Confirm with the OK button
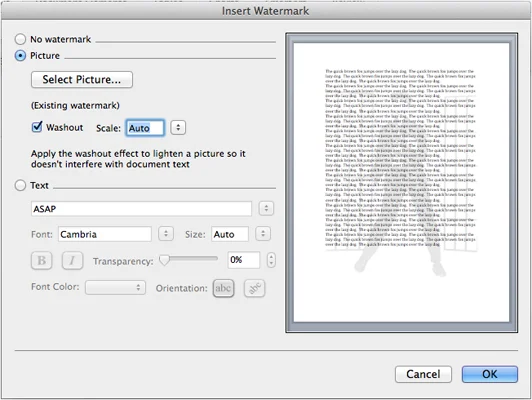532x400 pixels. [x=490, y=374]
